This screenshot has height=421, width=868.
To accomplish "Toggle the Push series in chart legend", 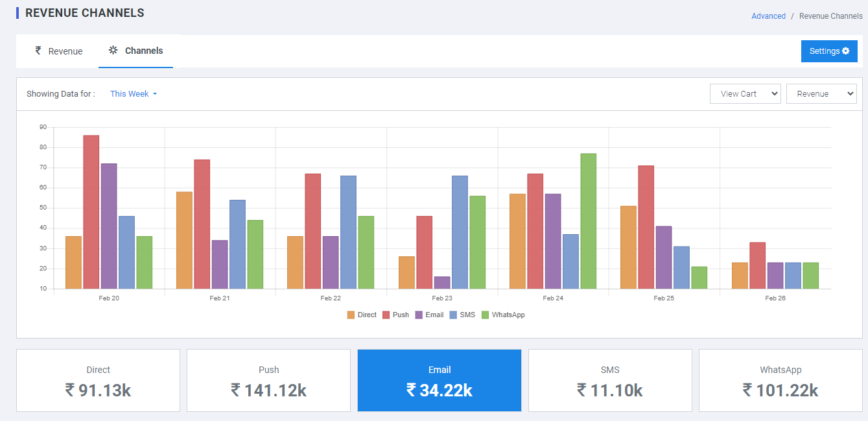I will (x=395, y=315).
